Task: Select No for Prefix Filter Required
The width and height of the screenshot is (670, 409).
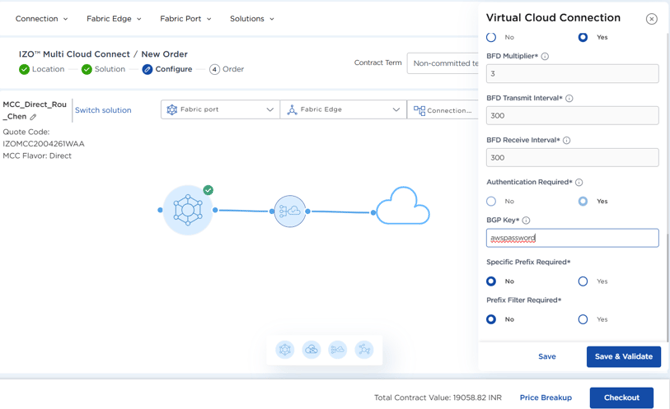Action: 491,319
